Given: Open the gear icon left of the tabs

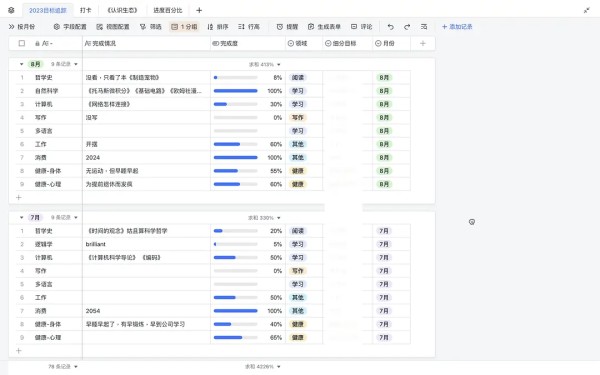Looking at the screenshot, I should pyautogui.click(x=11, y=10).
